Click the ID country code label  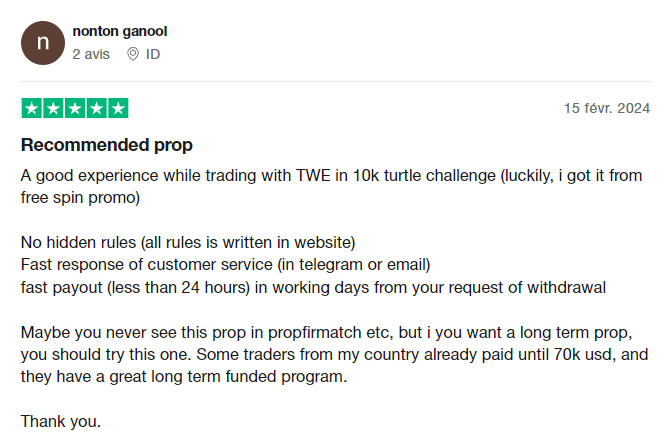pyautogui.click(x=153, y=54)
